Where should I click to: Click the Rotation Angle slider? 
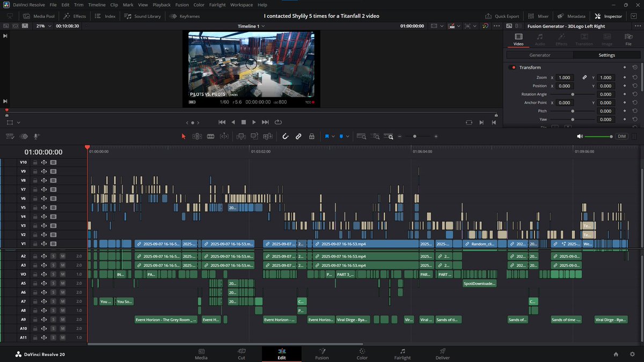(x=572, y=94)
